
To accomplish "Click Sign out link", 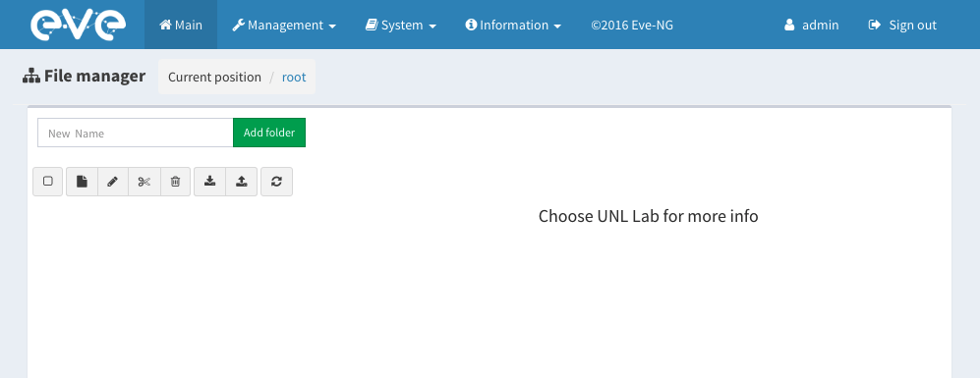I will pyautogui.click(x=902, y=25).
